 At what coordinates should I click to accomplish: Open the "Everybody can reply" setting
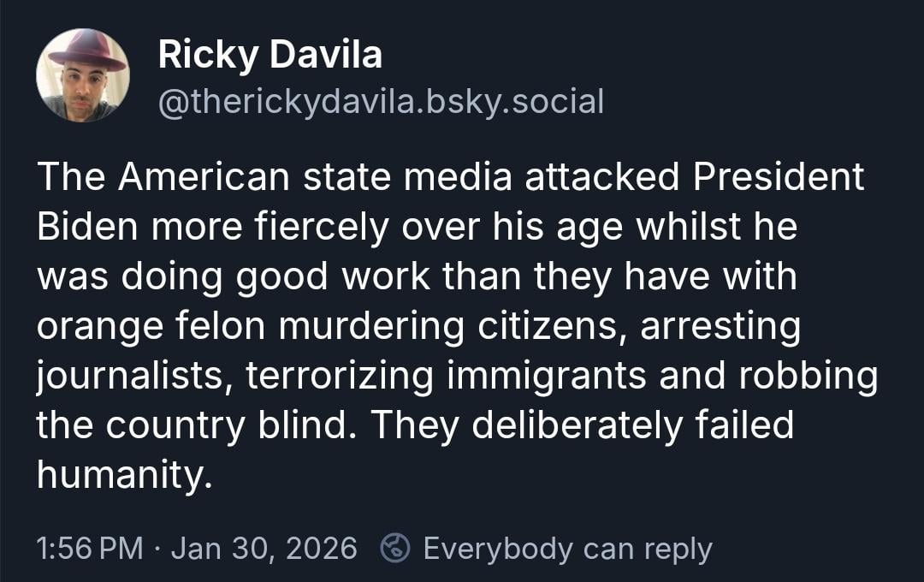(567, 548)
